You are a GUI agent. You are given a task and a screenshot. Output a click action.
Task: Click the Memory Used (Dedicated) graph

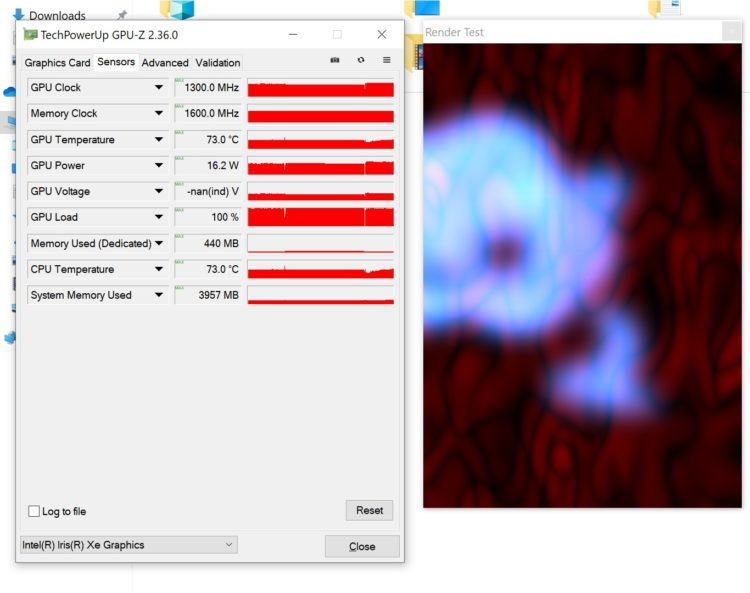coord(320,243)
